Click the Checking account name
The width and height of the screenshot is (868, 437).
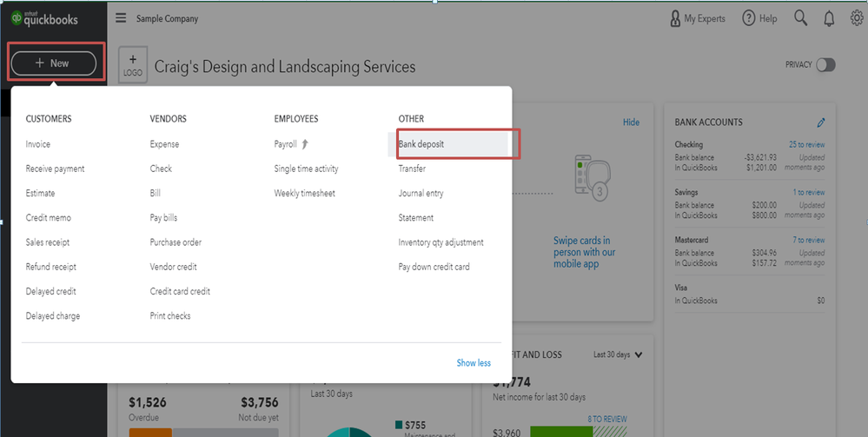point(689,144)
